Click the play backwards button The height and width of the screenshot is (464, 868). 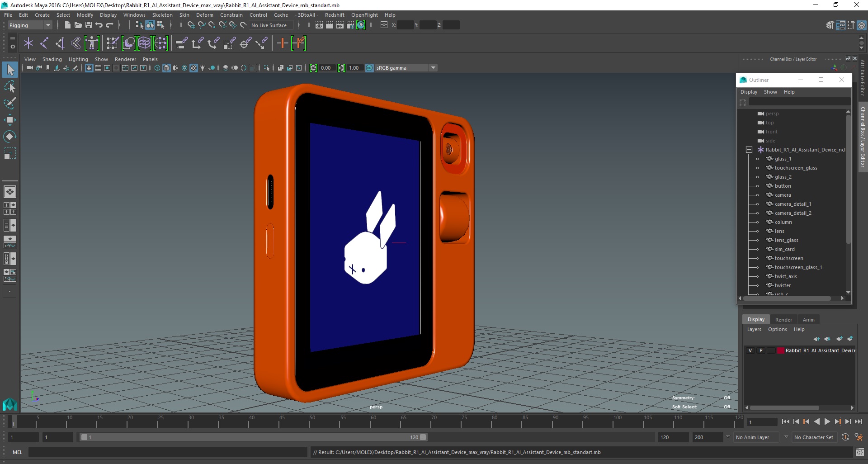pyautogui.click(x=816, y=421)
